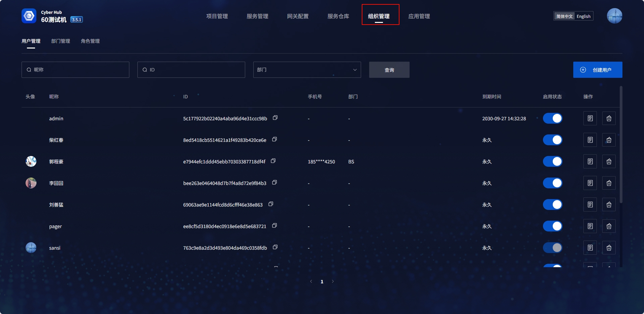This screenshot has height=314, width=644.
Task: Open details icon for user 柴红春
Action: coord(590,140)
